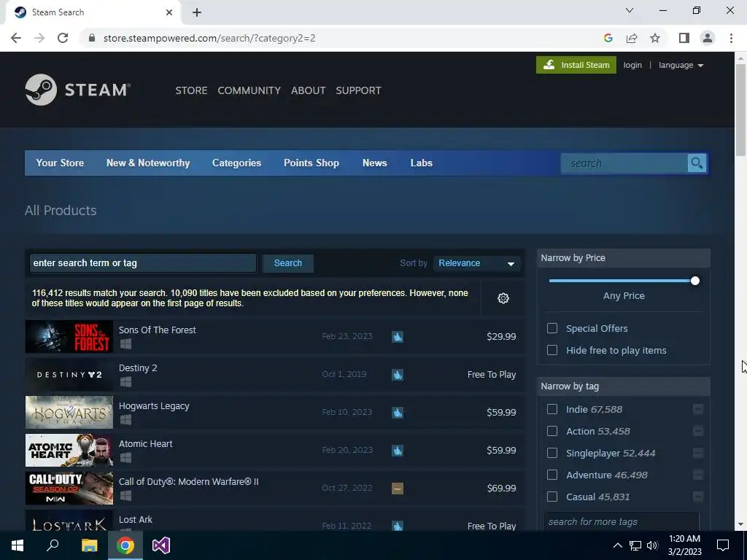Go back using browser back arrow

click(x=16, y=38)
